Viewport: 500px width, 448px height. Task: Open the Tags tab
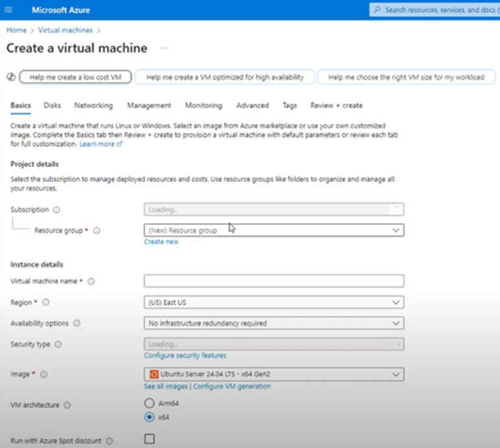coord(290,106)
